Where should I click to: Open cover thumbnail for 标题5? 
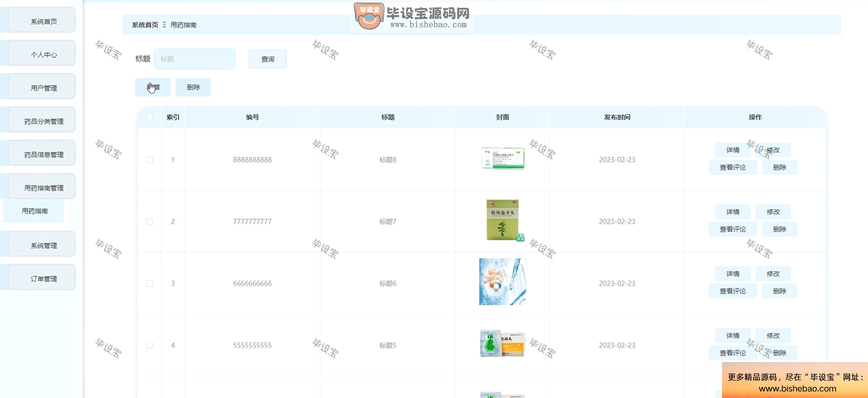[x=502, y=343]
